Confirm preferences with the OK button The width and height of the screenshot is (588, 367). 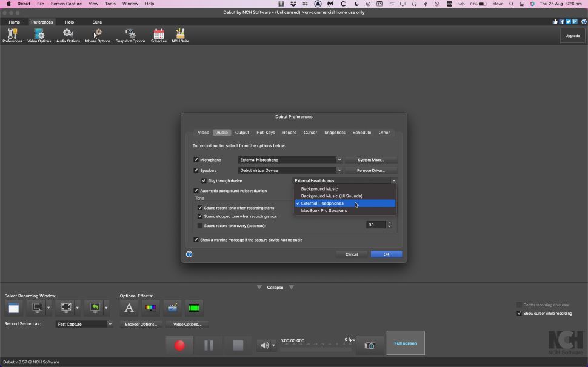(386, 254)
